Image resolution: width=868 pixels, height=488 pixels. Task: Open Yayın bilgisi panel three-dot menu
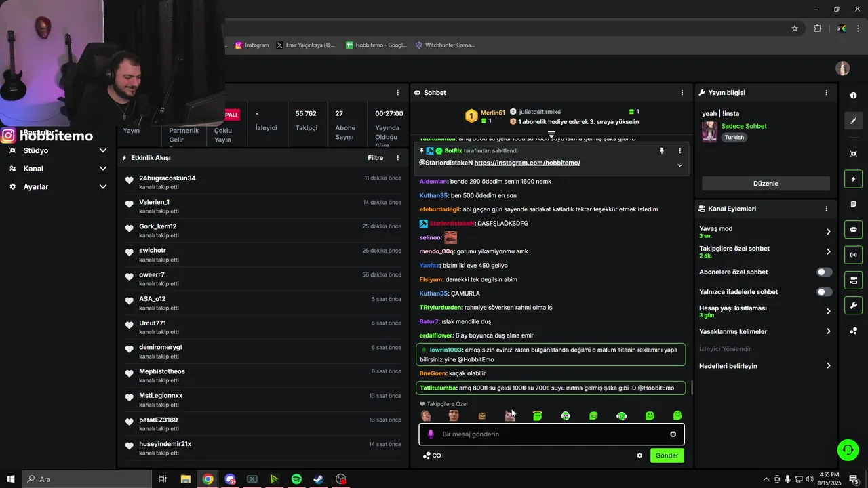click(826, 93)
